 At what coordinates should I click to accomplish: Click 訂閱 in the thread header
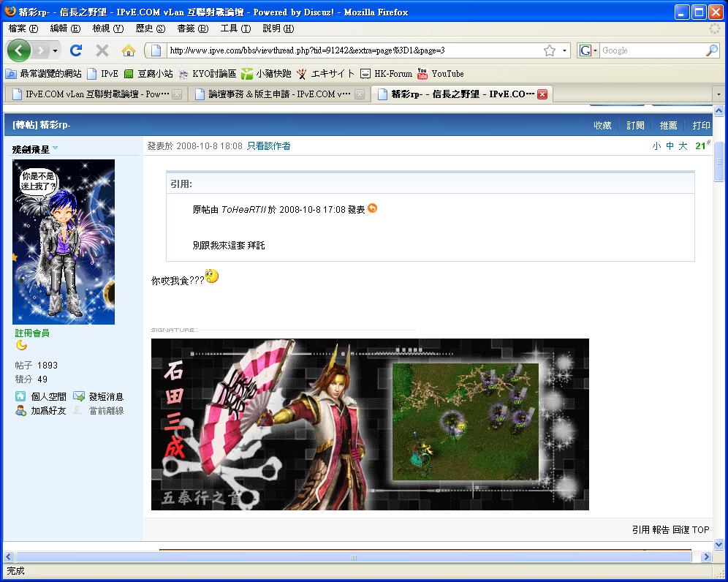pyautogui.click(x=635, y=126)
